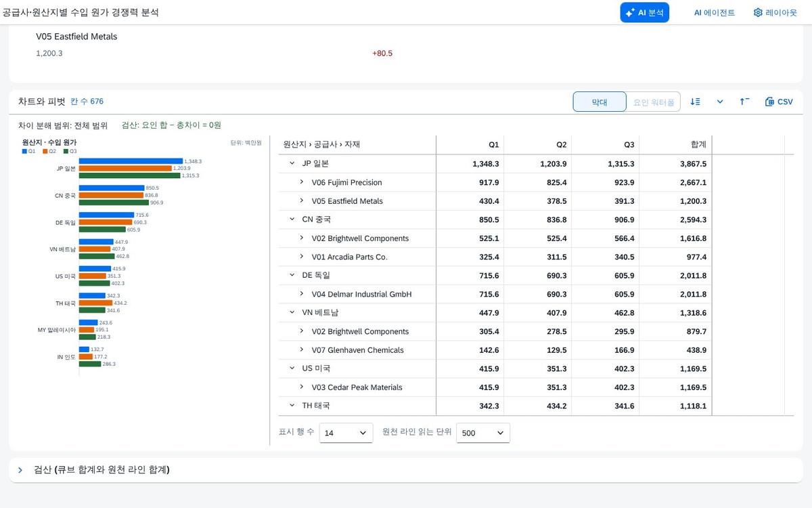Click MY 말레이시아 chart label
The width and height of the screenshot is (812, 508).
tap(57, 330)
